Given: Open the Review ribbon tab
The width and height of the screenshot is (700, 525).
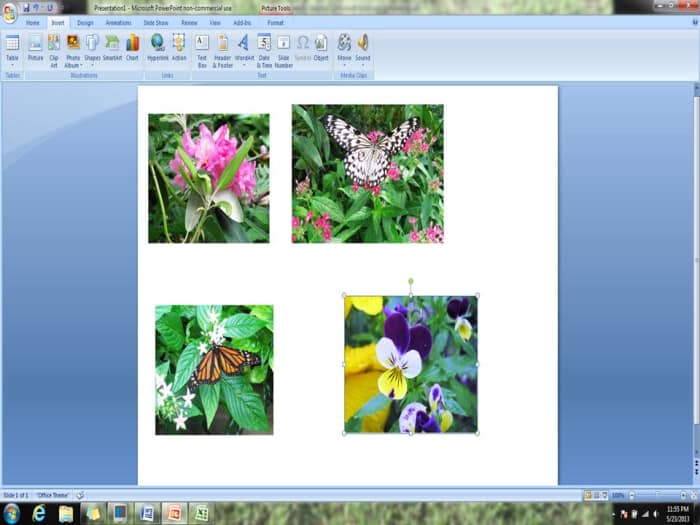Looking at the screenshot, I should coord(189,22).
